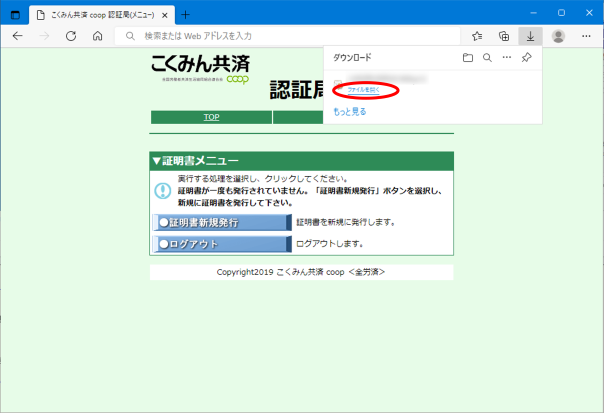
Task: Click the もっと見る link
Action: [x=350, y=112]
